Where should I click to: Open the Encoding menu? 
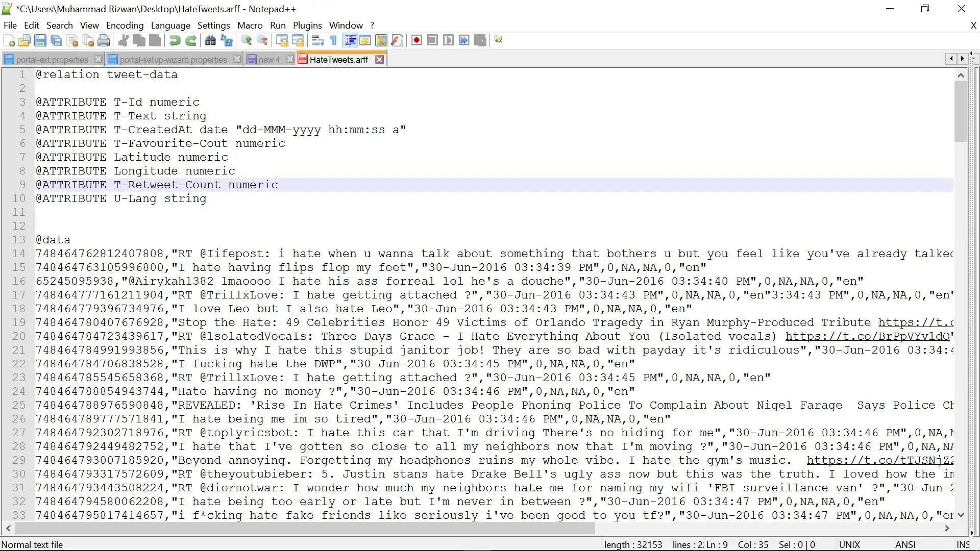(125, 25)
